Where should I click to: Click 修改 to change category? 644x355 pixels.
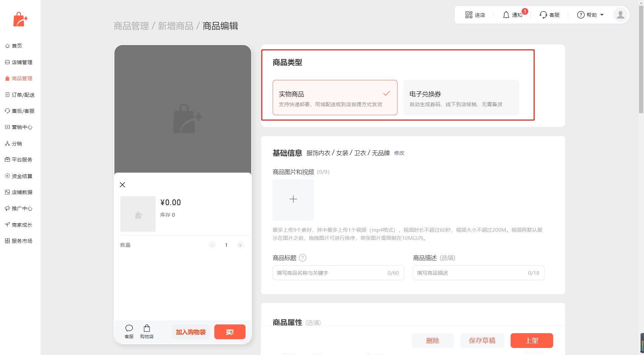pos(399,153)
